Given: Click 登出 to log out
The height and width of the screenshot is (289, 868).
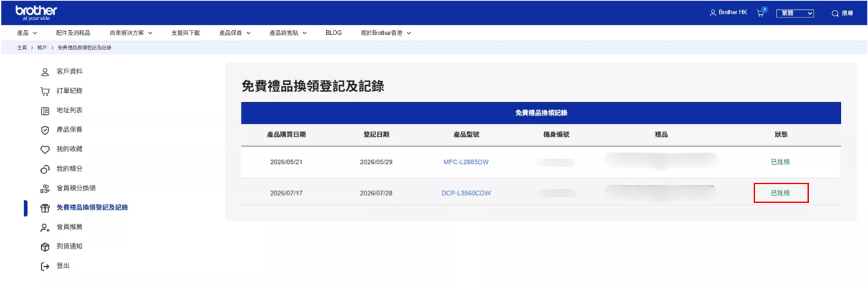Looking at the screenshot, I should (63, 266).
